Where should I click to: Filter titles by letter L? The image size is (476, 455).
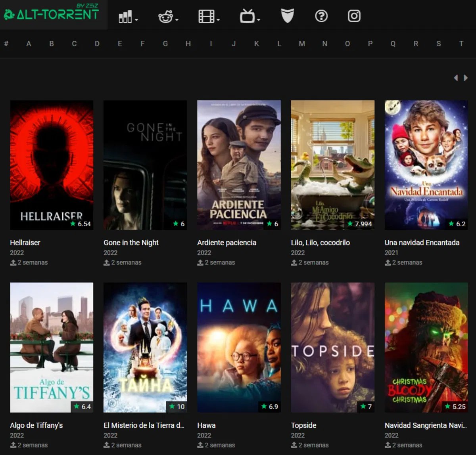(x=279, y=44)
